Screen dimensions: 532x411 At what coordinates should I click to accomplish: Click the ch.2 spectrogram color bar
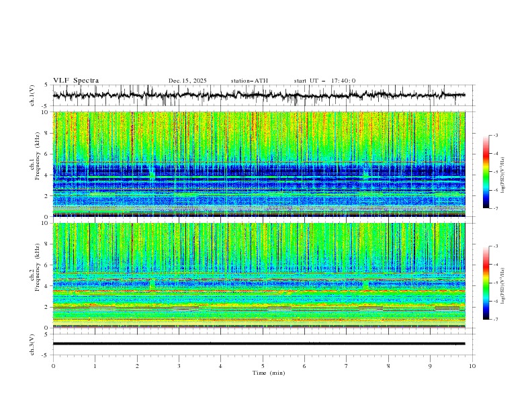coord(486,283)
